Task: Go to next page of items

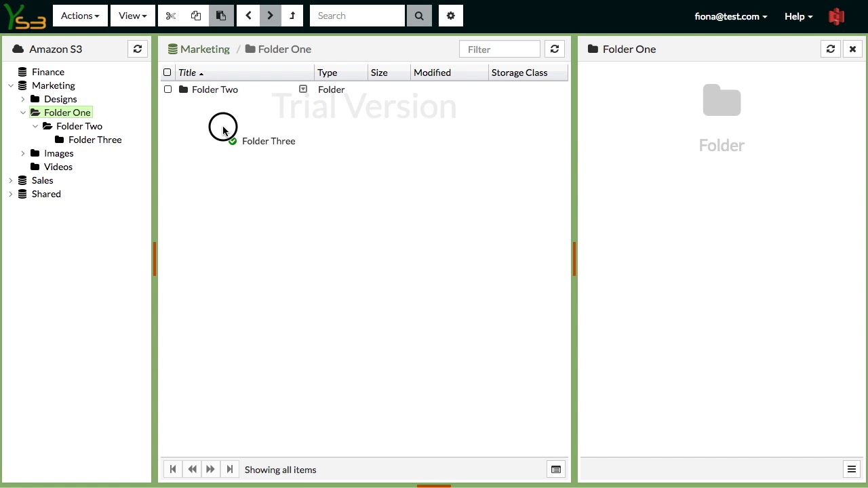Action: [210, 469]
